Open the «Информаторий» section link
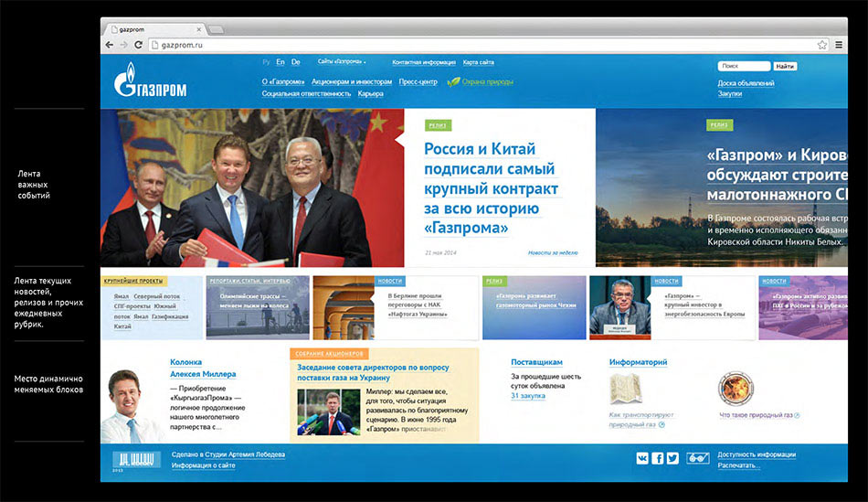Viewport: 868px width, 502px height. click(x=638, y=362)
